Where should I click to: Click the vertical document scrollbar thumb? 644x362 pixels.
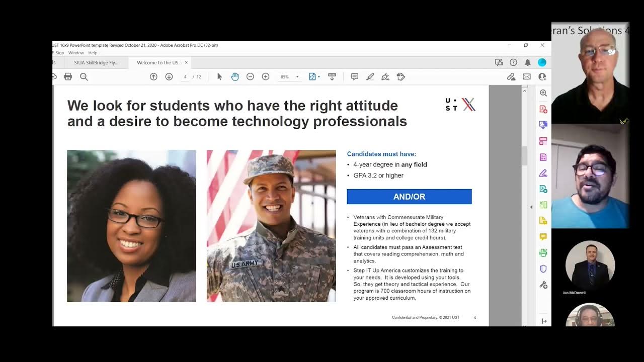tap(525, 156)
